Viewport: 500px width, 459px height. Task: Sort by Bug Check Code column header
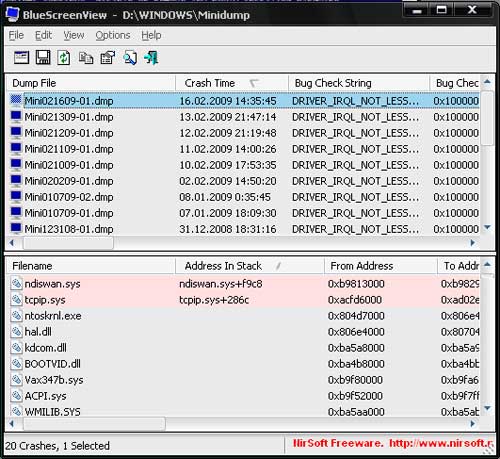pos(455,83)
